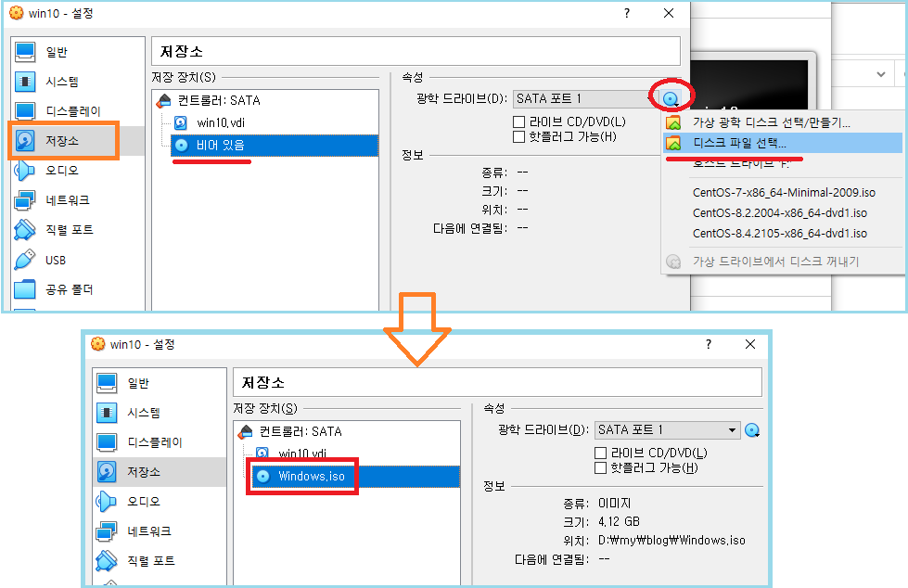
Task: Click the 이미지 type value
Action: click(614, 504)
